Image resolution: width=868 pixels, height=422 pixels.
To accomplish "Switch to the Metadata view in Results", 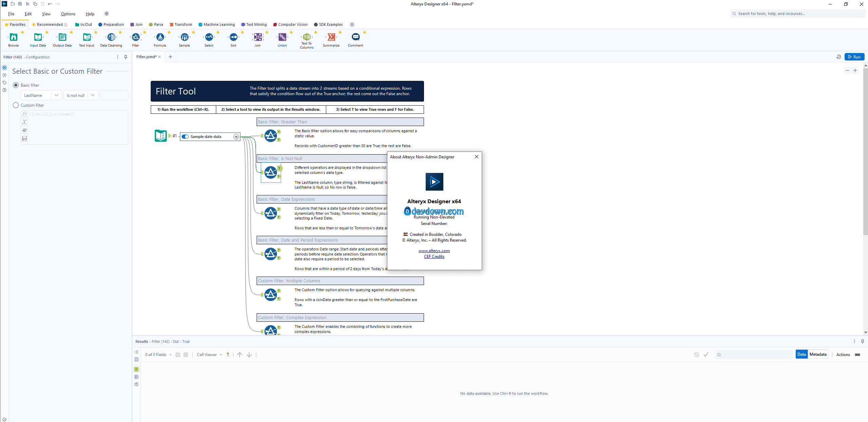I will (818, 354).
